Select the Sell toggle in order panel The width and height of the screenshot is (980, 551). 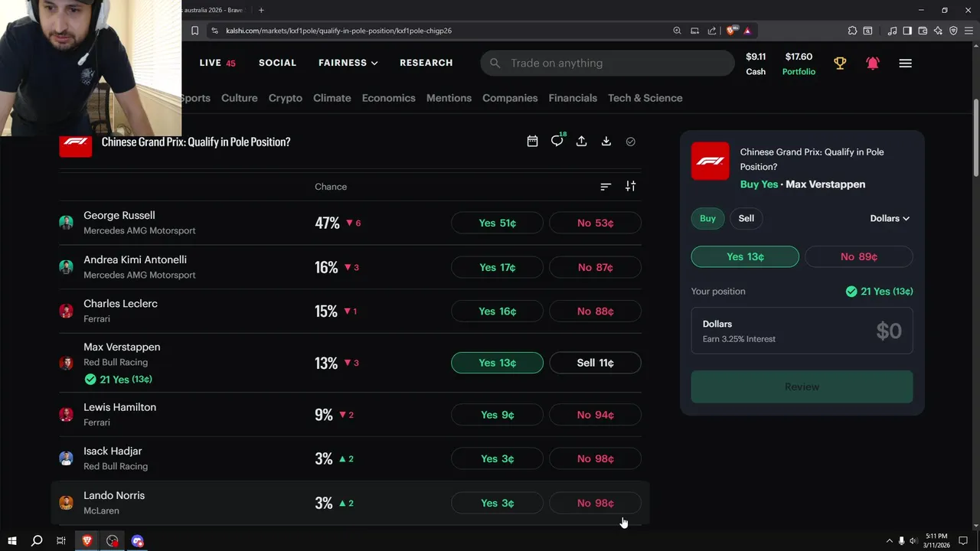pyautogui.click(x=746, y=218)
